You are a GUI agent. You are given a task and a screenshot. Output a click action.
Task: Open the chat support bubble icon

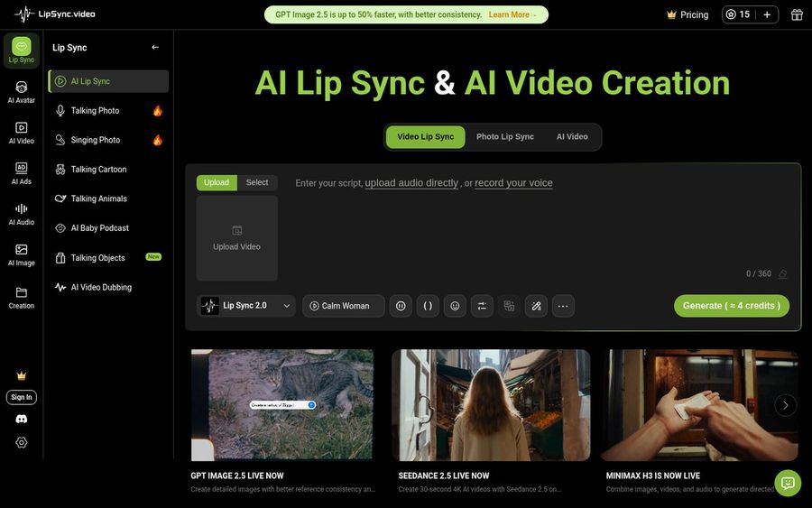tap(788, 483)
